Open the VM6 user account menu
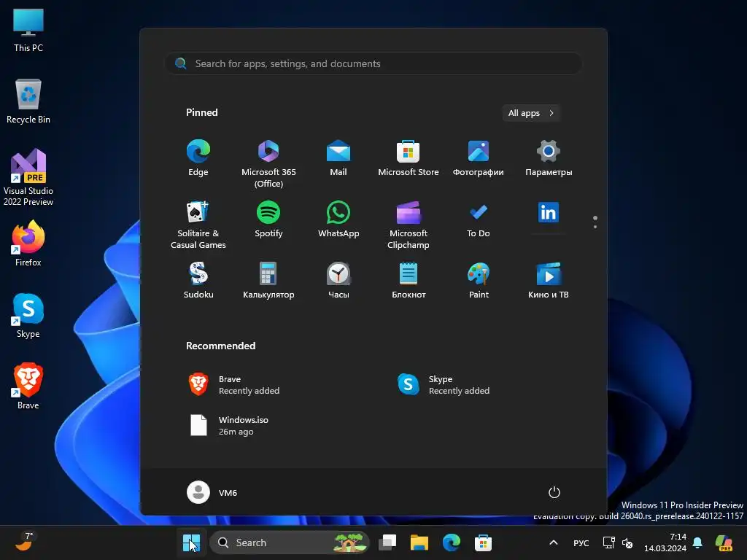This screenshot has width=747, height=560. click(212, 492)
